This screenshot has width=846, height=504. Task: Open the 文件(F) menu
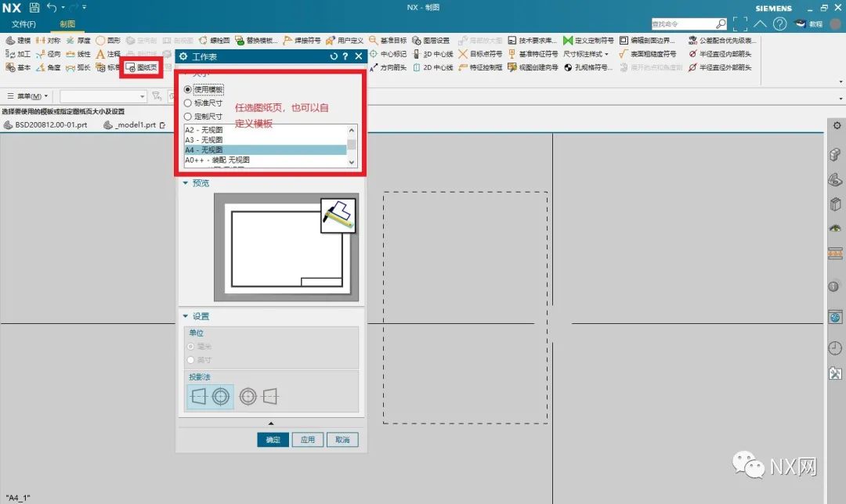point(23,24)
